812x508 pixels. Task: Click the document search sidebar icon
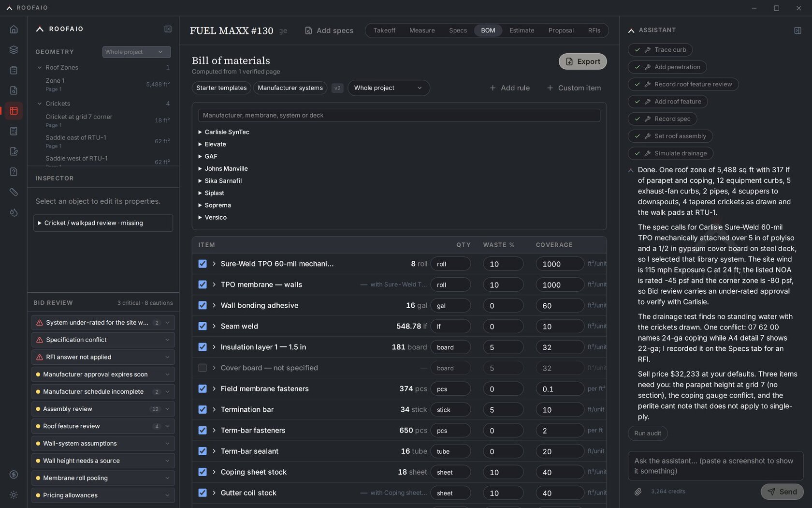[x=14, y=90]
